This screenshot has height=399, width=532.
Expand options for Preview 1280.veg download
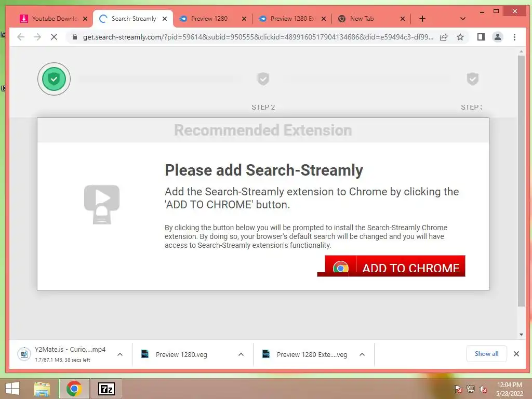coord(241,354)
